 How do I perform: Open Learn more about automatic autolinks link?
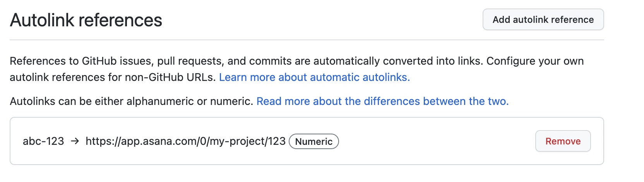pos(314,77)
